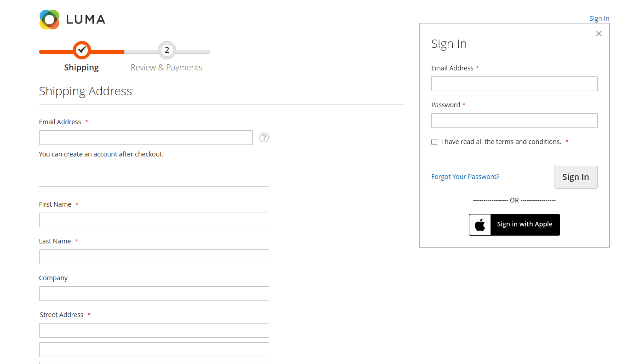Click the Shipping step label
Screen dimensions: 641x364
coord(81,67)
